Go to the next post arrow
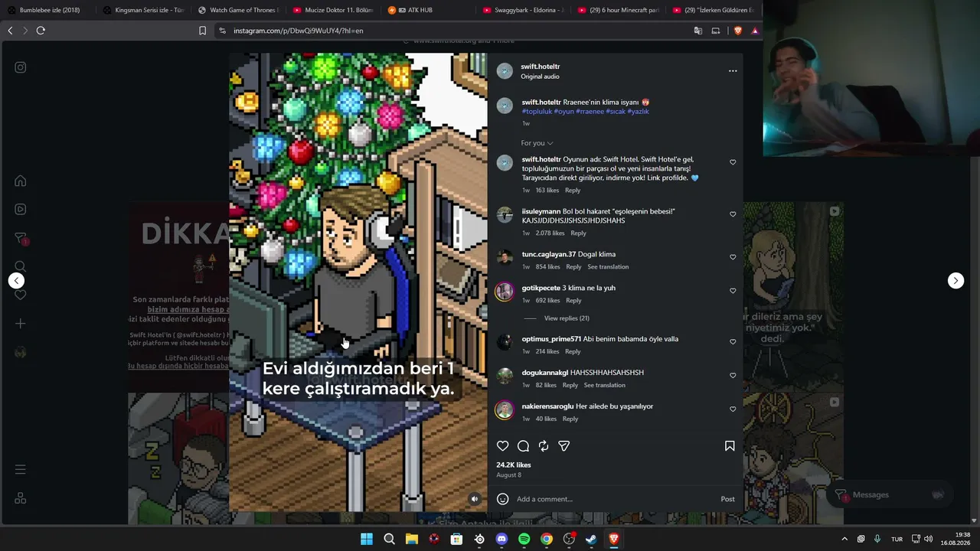 coord(955,280)
